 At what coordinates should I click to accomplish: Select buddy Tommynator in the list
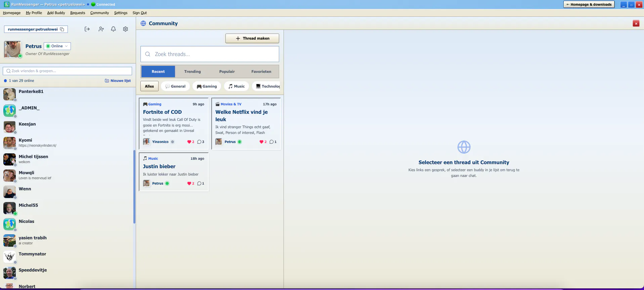pos(67,257)
